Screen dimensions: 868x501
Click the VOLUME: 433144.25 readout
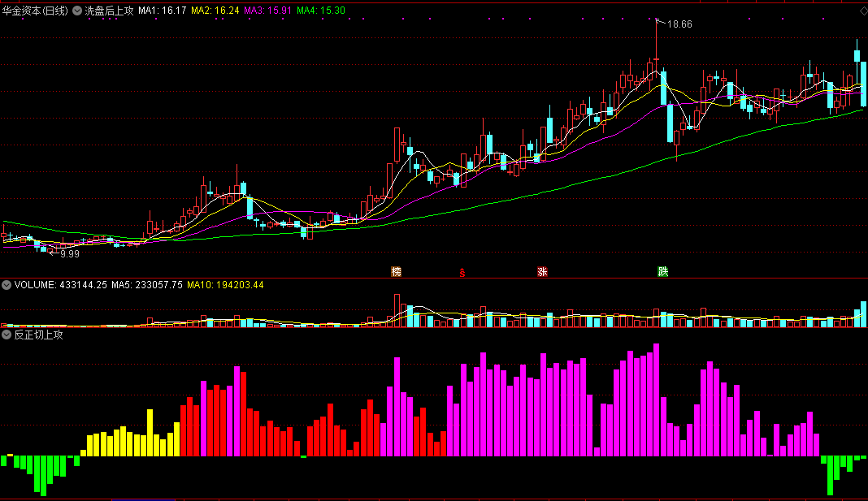[x=60, y=285]
